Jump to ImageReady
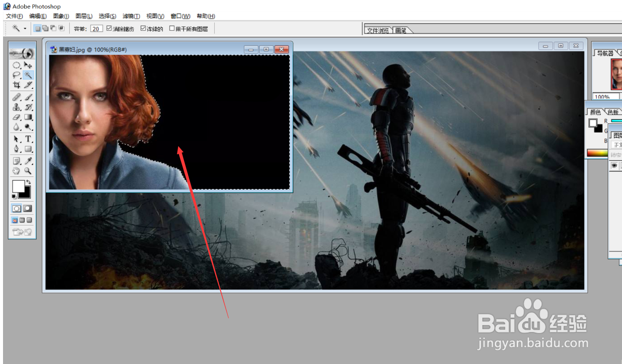The height and width of the screenshot is (364, 622). coord(22,232)
